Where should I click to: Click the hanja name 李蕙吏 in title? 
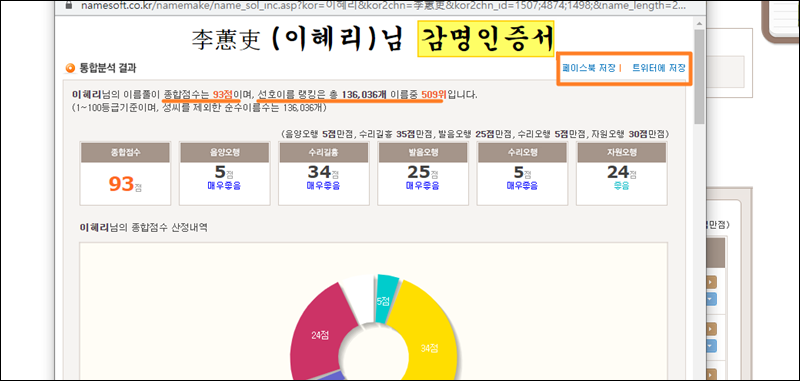pos(226,39)
